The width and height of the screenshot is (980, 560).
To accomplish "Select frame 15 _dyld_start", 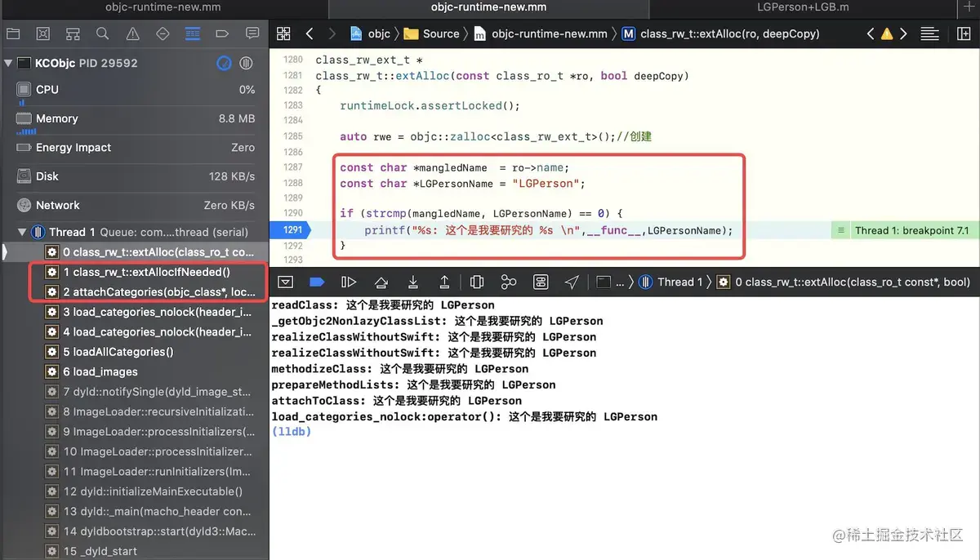I will [x=135, y=551].
